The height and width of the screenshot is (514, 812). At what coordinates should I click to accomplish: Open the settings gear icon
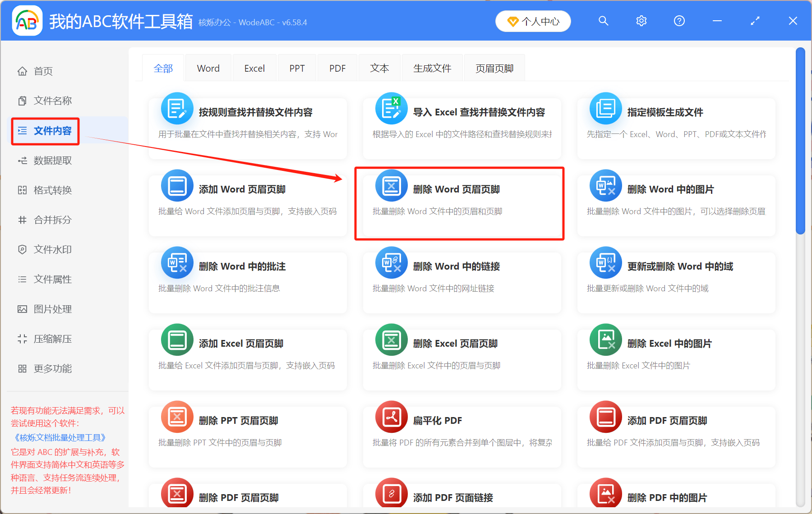click(641, 21)
